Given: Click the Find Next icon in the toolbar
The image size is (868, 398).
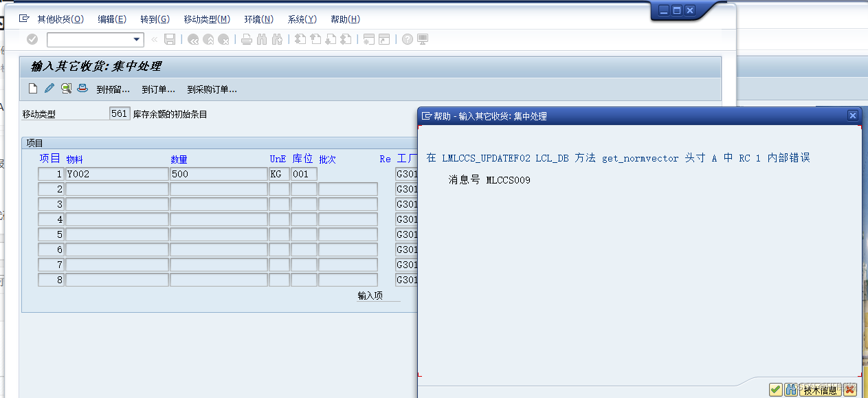Looking at the screenshot, I should pos(276,40).
